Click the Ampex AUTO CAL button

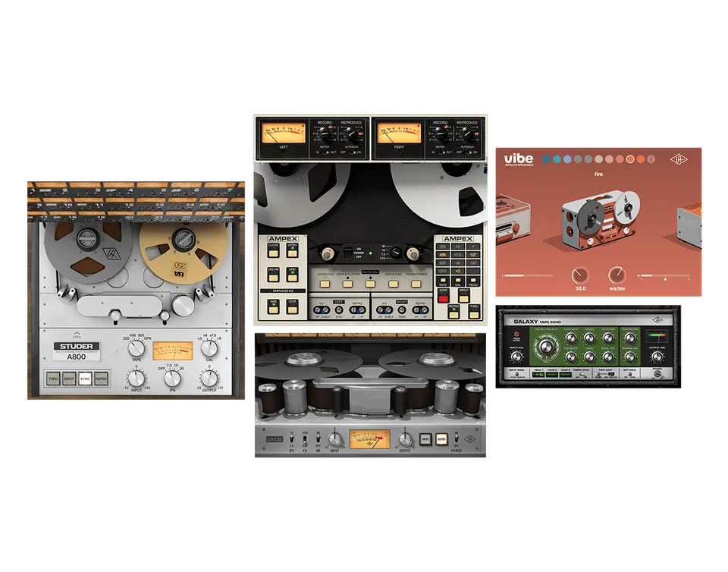pyautogui.click(x=371, y=283)
